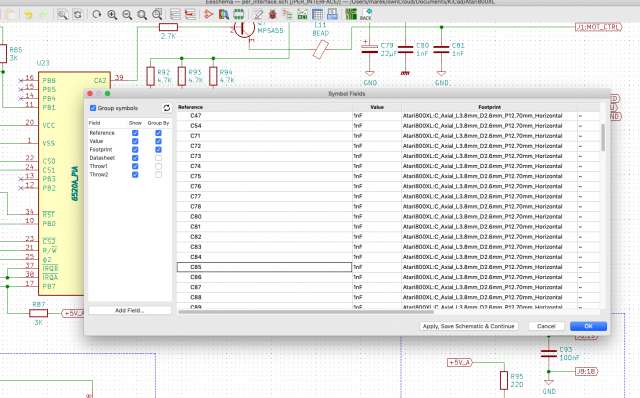Open the Find tool in toolbar
This screenshot has width=640, height=398.
tap(62, 15)
